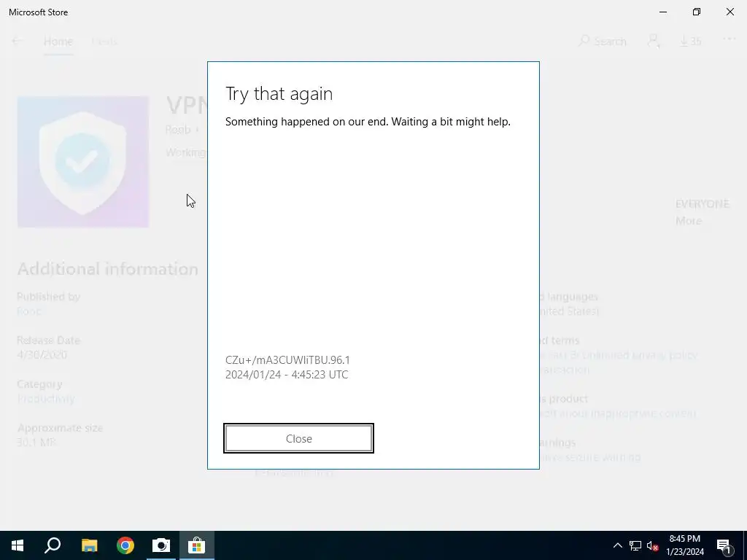The width and height of the screenshot is (747, 560).
Task: Click the back arrow in Microsoft Store
Action: (x=18, y=42)
